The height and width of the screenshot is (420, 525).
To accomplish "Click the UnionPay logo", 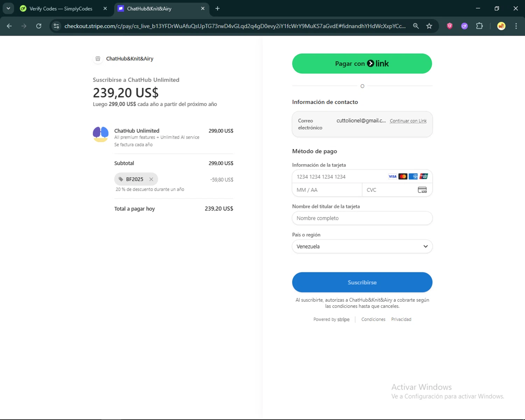I will point(423,176).
